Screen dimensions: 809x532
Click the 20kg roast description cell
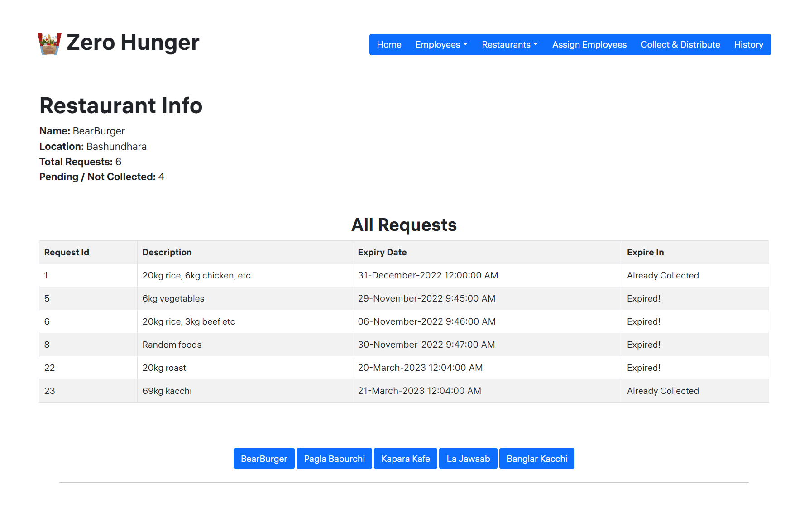click(x=164, y=368)
